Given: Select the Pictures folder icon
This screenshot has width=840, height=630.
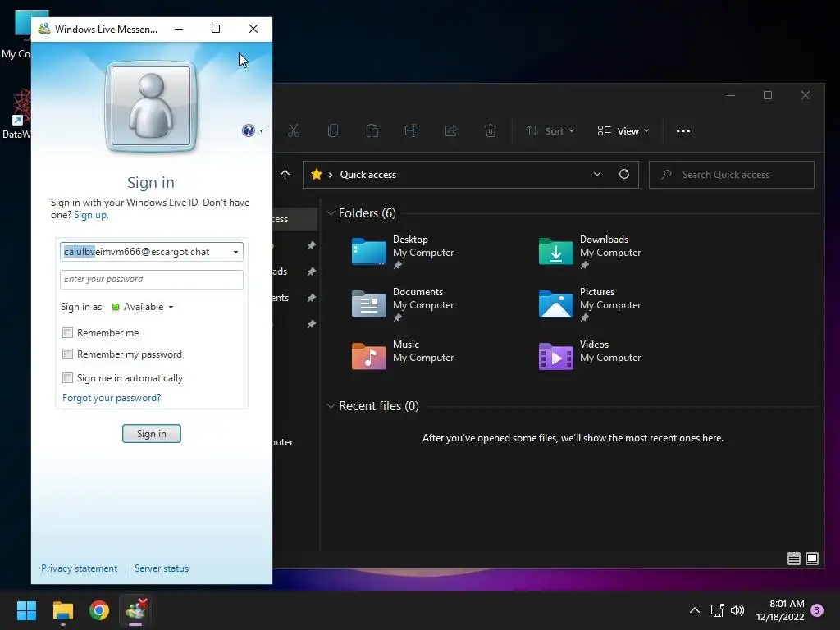Looking at the screenshot, I should coord(555,304).
